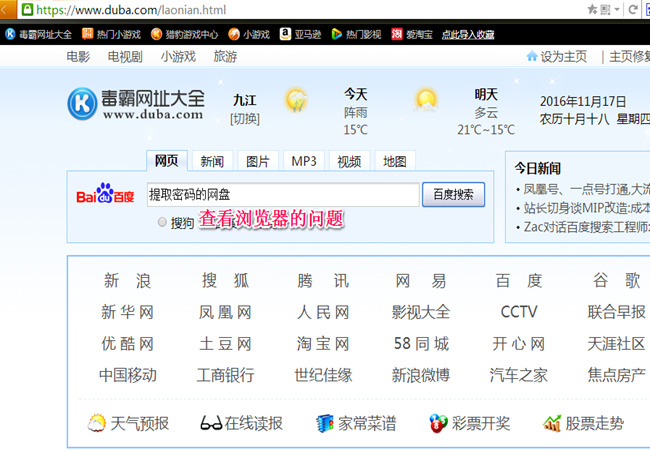This screenshot has height=450, width=650.
Task: Open news item starting with 站长切身谈MIP
Action: click(x=586, y=208)
